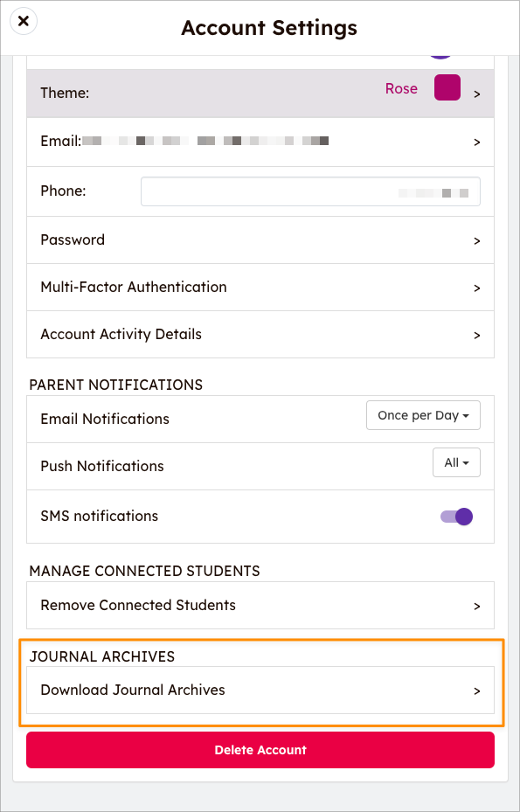Click the Rose theme name label
The height and width of the screenshot is (812, 520).
[401, 88]
